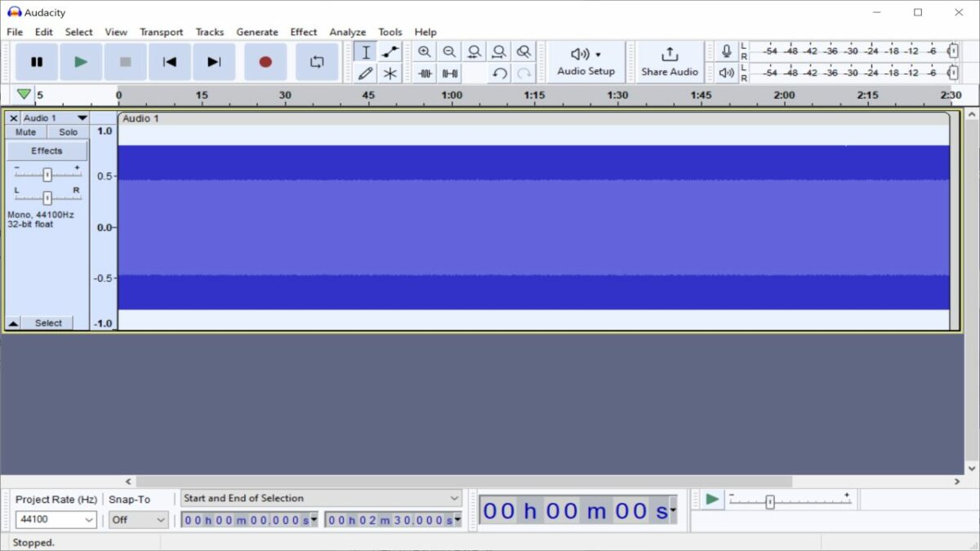980x551 pixels.
Task: Open the Effect menu
Action: (304, 32)
